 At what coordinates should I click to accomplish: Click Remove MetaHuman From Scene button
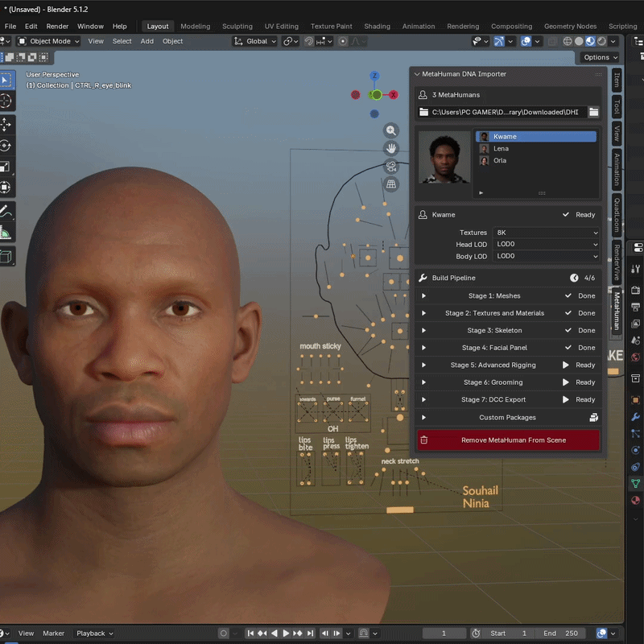click(x=509, y=440)
